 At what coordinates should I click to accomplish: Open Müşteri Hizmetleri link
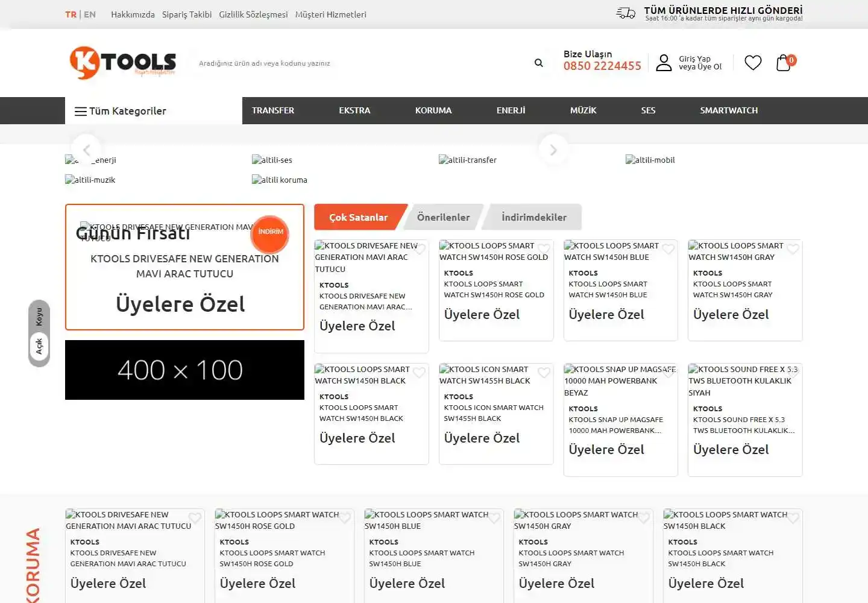pos(331,14)
